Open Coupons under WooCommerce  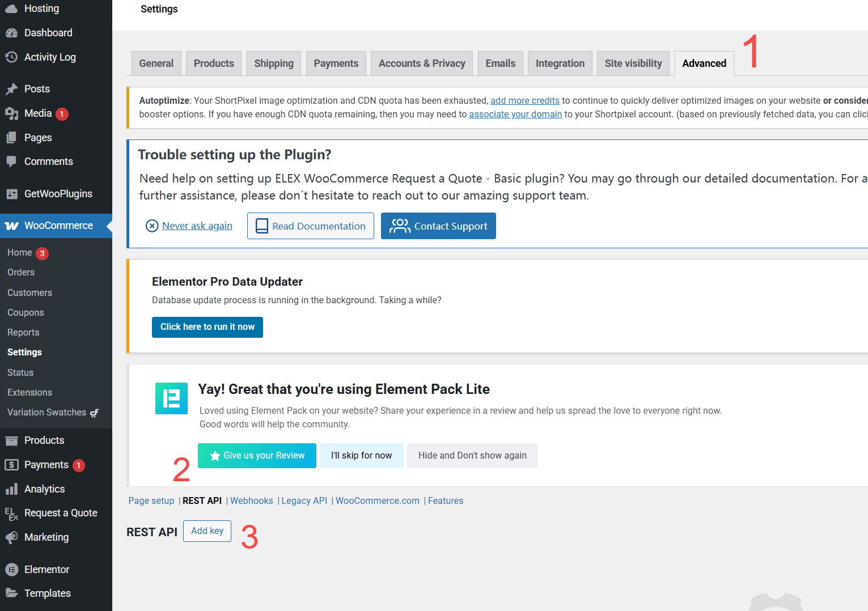(x=26, y=313)
